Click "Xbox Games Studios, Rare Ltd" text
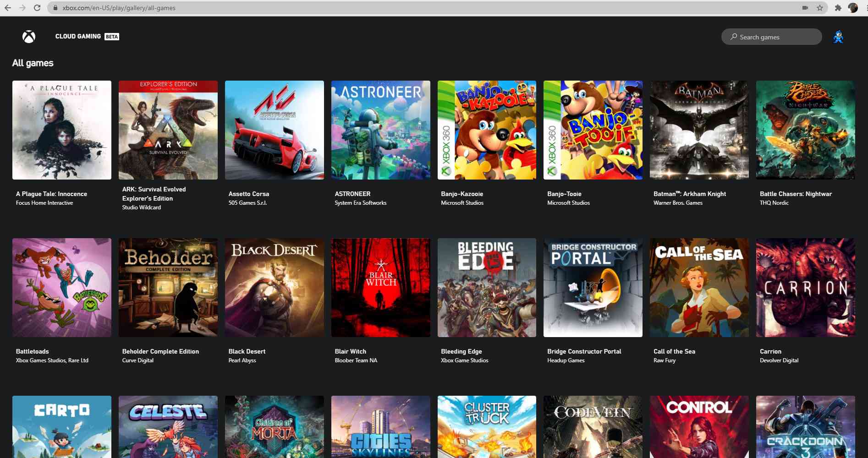Image resolution: width=868 pixels, height=458 pixels. pyautogui.click(x=52, y=360)
